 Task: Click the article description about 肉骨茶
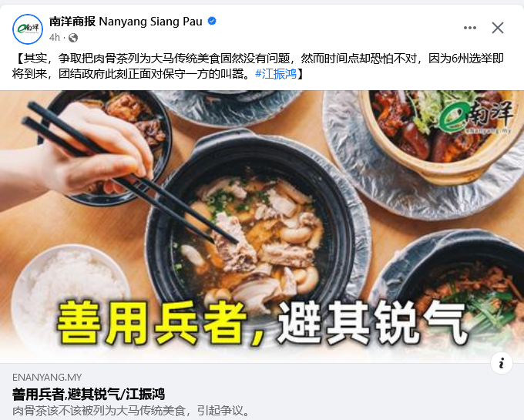click(131, 410)
